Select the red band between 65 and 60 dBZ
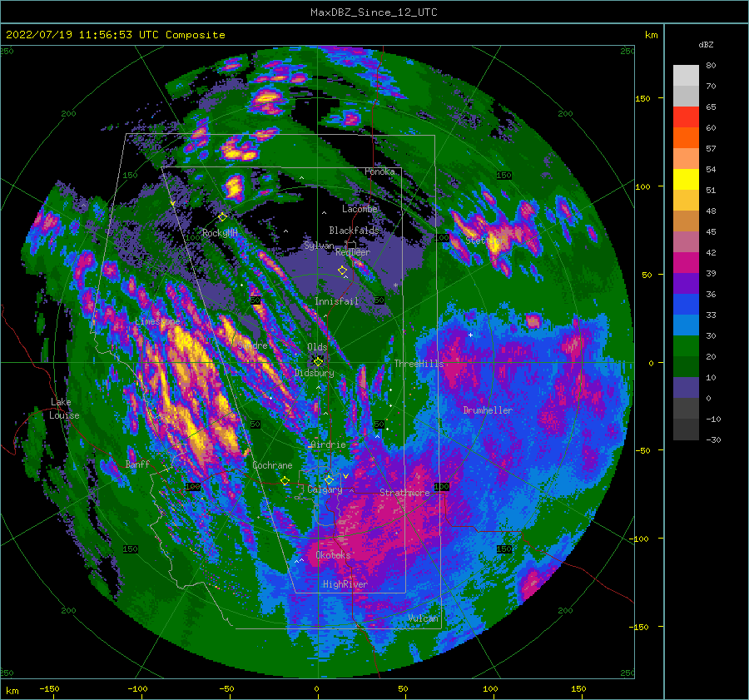 click(x=686, y=117)
